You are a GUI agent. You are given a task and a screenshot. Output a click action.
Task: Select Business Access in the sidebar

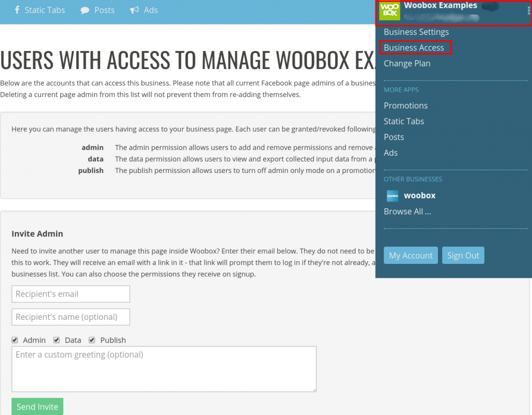coord(414,47)
